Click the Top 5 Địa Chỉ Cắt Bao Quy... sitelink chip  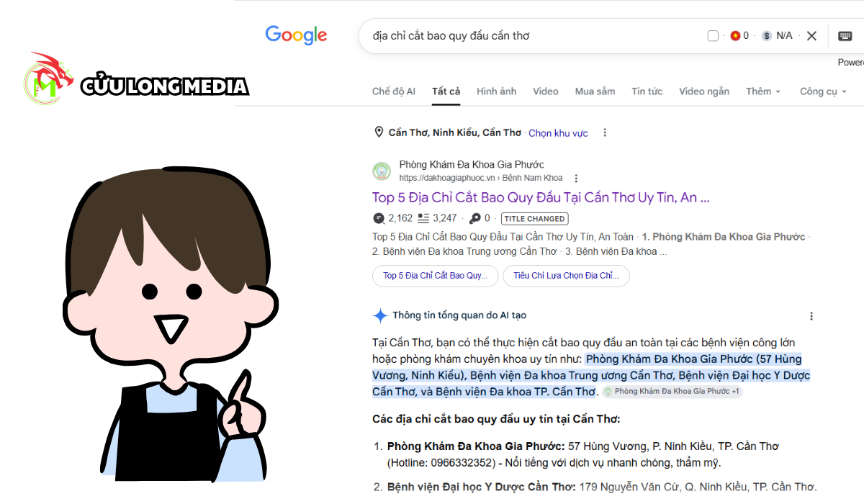tap(435, 276)
